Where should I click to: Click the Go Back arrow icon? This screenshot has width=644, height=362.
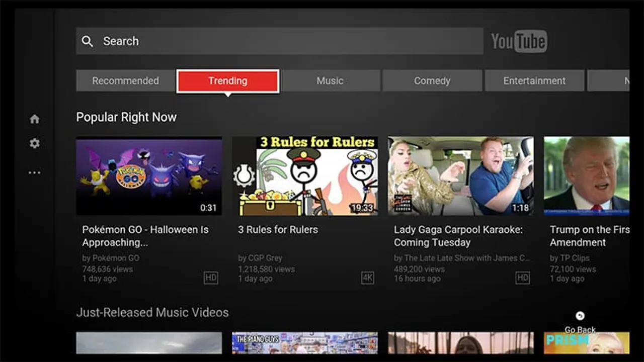[x=580, y=316]
